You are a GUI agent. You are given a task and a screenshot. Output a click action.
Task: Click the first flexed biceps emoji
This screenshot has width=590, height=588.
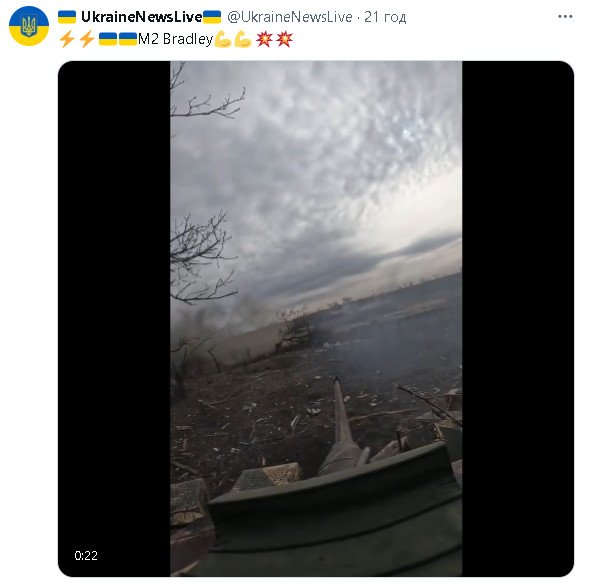(x=223, y=40)
